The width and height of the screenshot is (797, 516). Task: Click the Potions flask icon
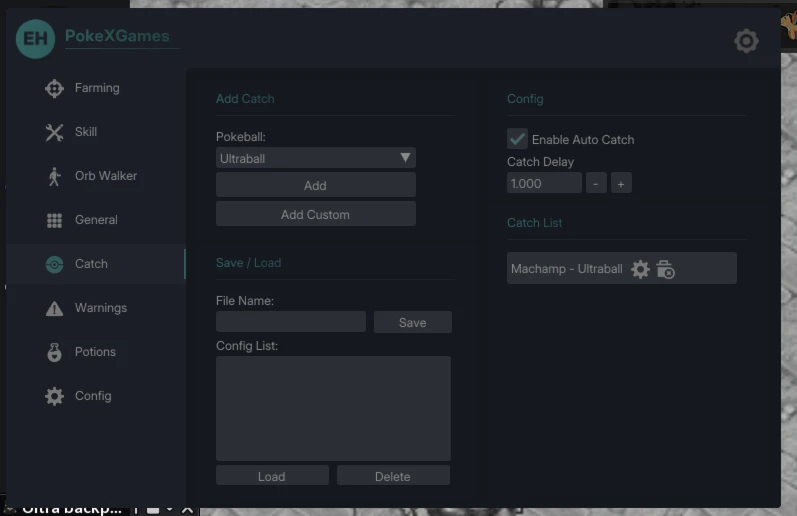(x=54, y=352)
